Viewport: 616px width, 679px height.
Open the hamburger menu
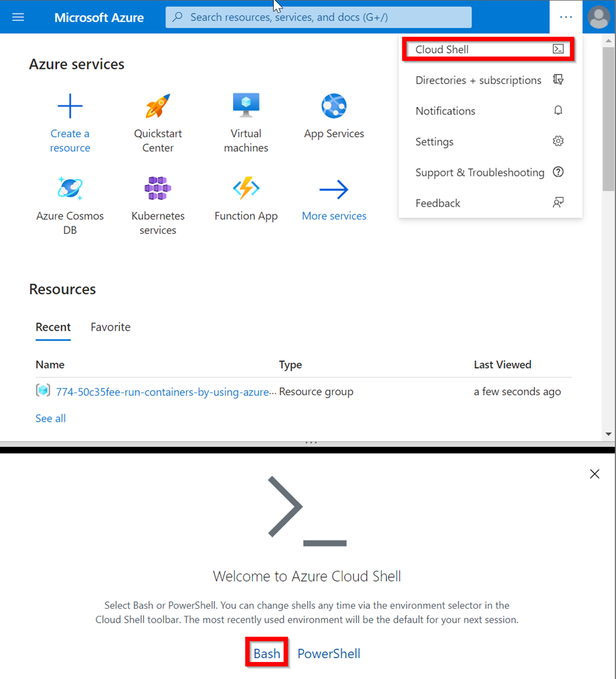(x=18, y=17)
